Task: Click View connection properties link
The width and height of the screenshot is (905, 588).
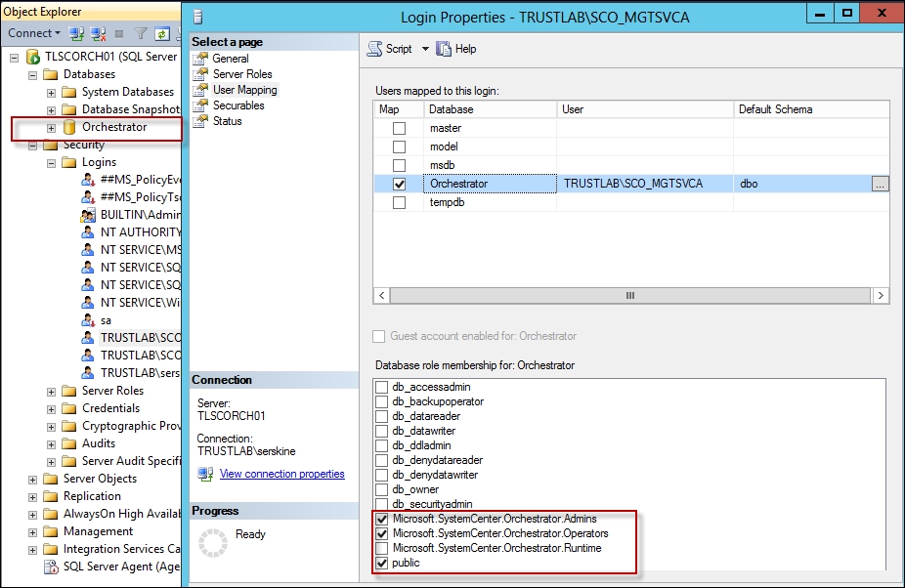Action: pyautogui.click(x=281, y=474)
